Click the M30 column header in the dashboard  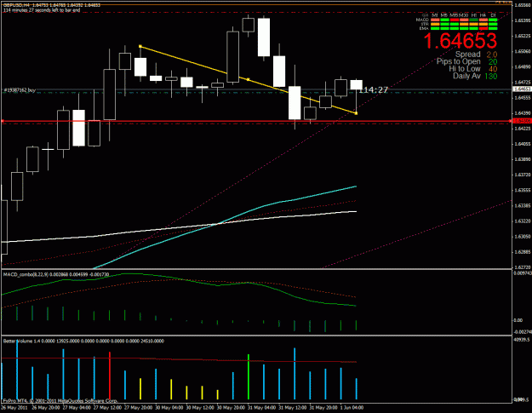pos(463,15)
